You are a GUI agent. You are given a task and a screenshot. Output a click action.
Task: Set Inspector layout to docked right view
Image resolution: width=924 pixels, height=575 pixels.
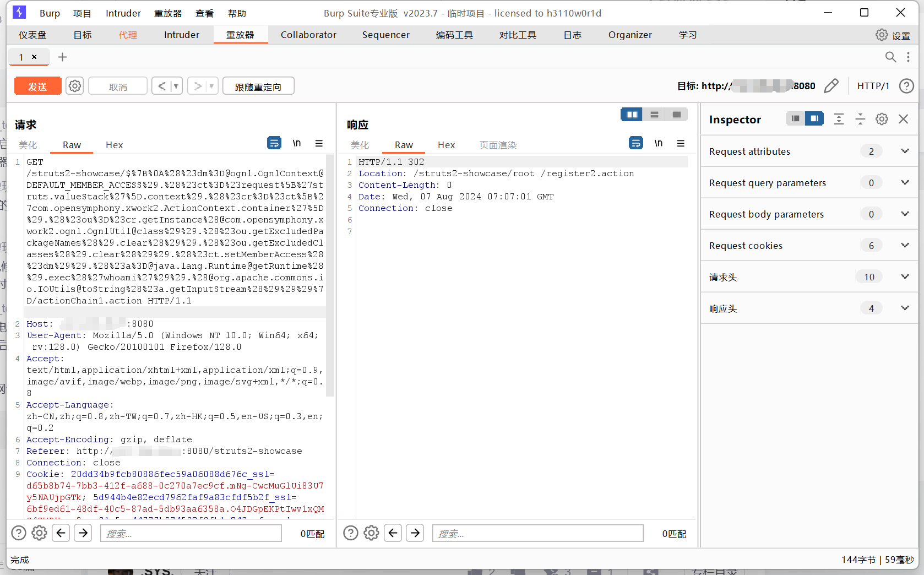click(814, 118)
